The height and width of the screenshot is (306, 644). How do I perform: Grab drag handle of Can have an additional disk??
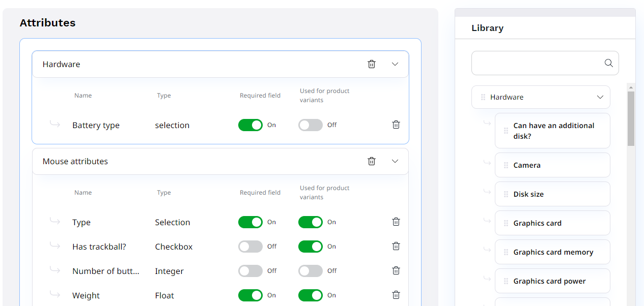point(506,131)
